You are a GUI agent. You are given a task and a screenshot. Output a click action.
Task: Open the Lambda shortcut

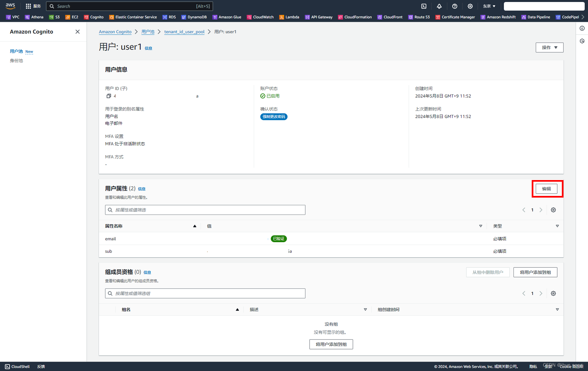[x=289, y=17]
